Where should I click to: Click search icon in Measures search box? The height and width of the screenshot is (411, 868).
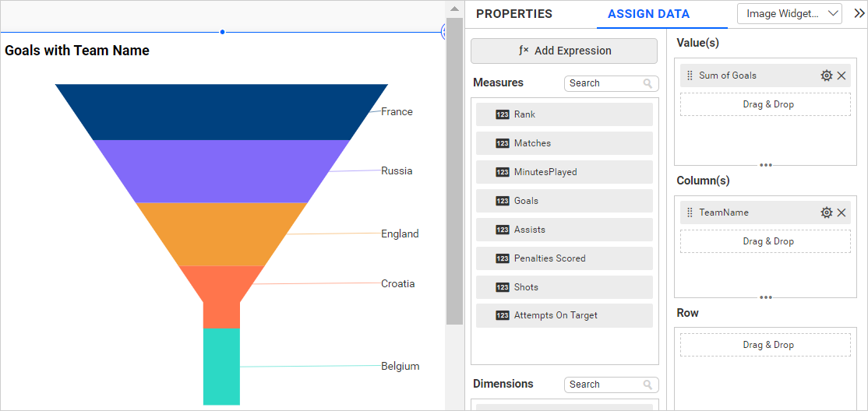point(647,83)
